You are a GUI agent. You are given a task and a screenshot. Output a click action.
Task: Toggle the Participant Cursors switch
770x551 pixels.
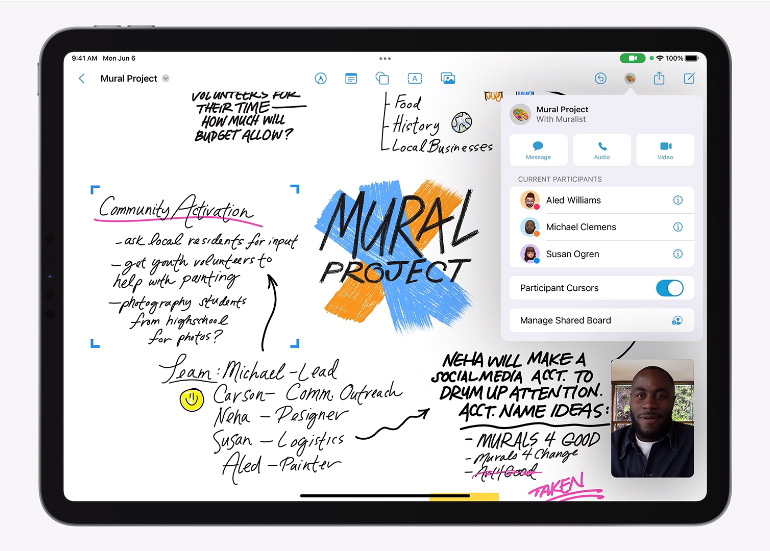pyautogui.click(x=669, y=288)
